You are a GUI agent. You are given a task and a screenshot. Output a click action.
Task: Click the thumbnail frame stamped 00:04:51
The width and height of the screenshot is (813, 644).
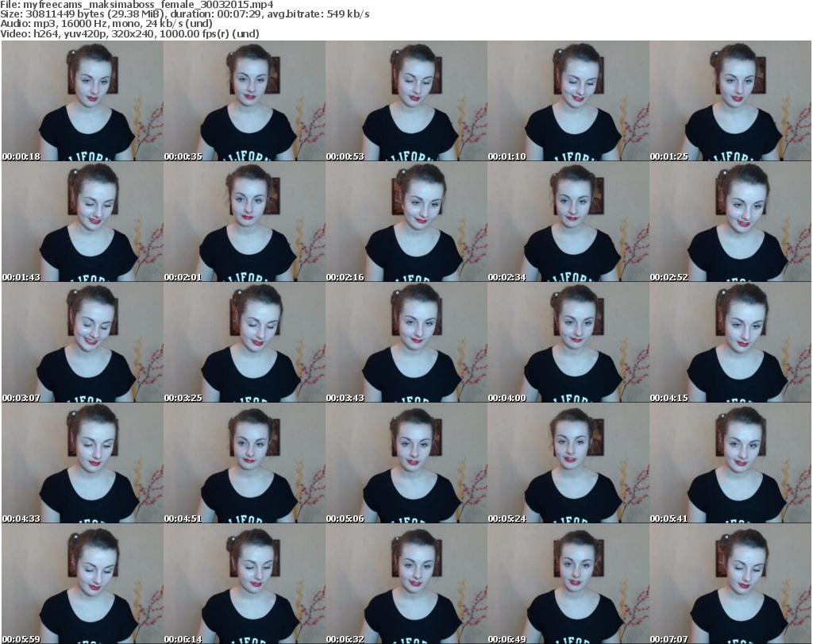(x=245, y=463)
